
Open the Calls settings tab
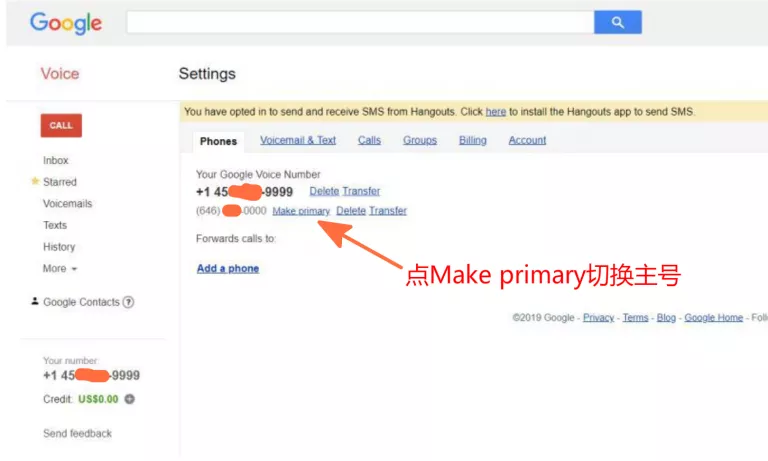[369, 141]
